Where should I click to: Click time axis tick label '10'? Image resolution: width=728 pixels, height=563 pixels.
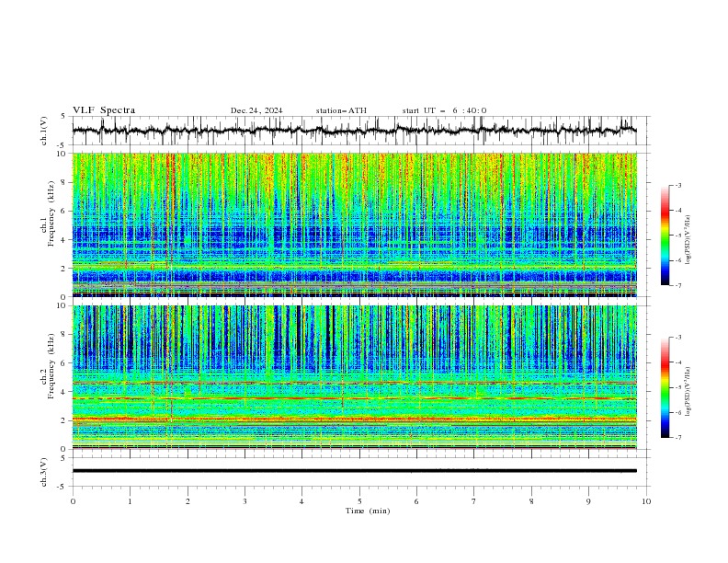[x=646, y=501]
